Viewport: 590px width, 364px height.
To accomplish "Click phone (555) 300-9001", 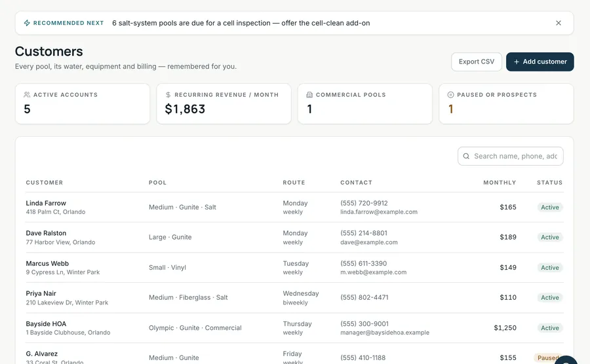I will point(364,324).
